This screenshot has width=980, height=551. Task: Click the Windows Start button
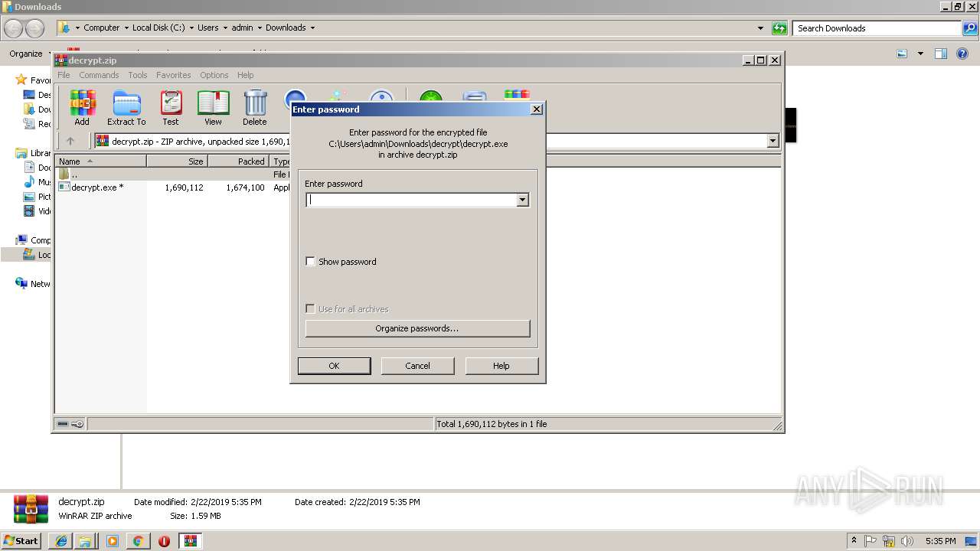(x=21, y=541)
